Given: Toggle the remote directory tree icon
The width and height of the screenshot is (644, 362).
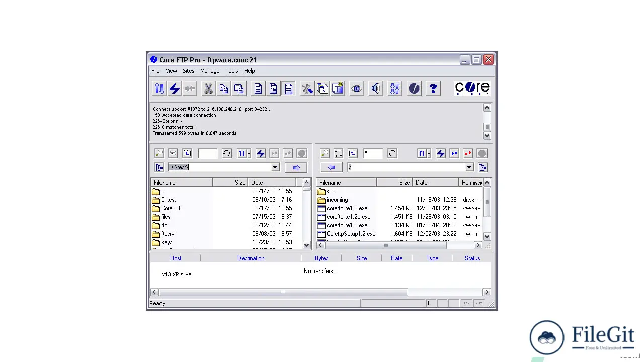Looking at the screenshot, I should [x=482, y=167].
